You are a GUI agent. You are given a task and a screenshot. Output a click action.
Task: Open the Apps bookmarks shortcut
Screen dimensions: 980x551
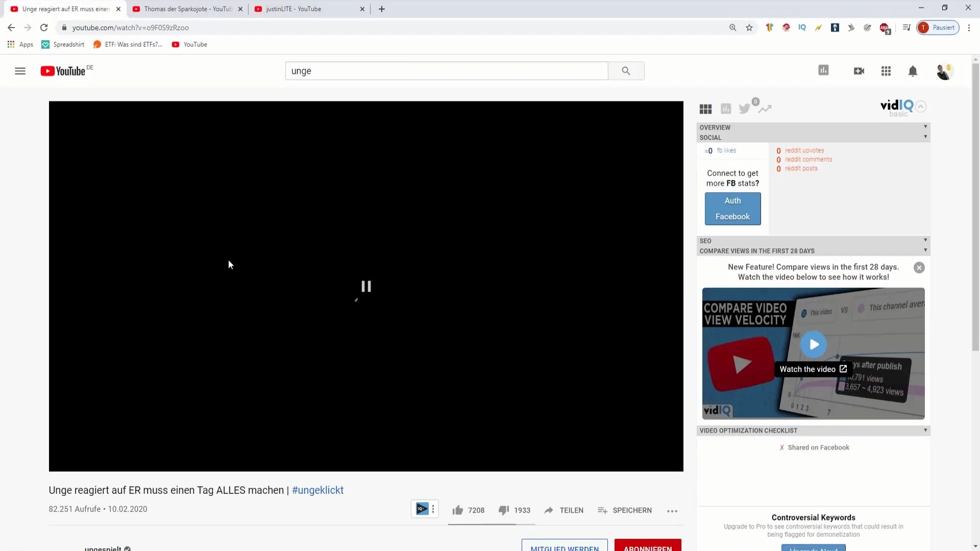pos(20,44)
